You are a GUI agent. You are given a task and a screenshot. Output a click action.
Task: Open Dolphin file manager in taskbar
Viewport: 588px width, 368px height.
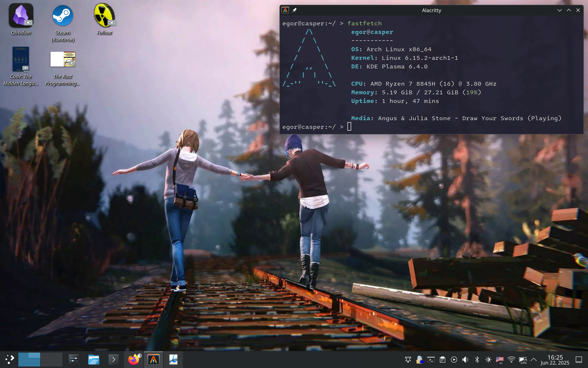tap(94, 360)
